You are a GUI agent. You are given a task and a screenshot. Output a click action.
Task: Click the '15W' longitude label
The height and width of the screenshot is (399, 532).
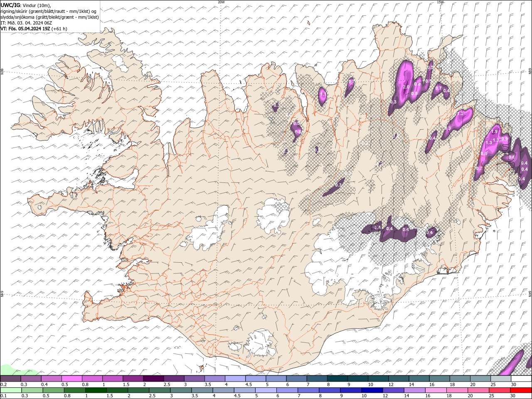point(440,2)
